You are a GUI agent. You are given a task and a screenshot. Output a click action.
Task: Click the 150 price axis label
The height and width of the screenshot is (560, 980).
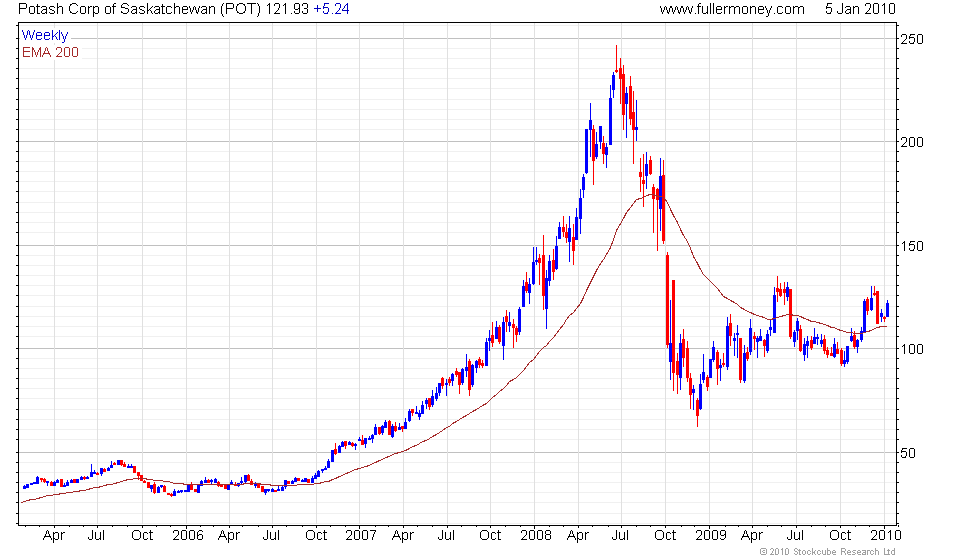pyautogui.click(x=912, y=246)
